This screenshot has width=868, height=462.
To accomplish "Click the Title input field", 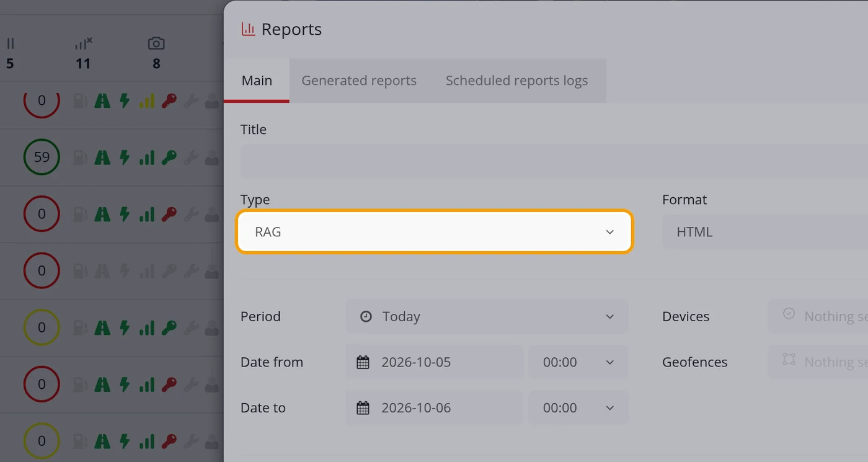I will (x=554, y=161).
